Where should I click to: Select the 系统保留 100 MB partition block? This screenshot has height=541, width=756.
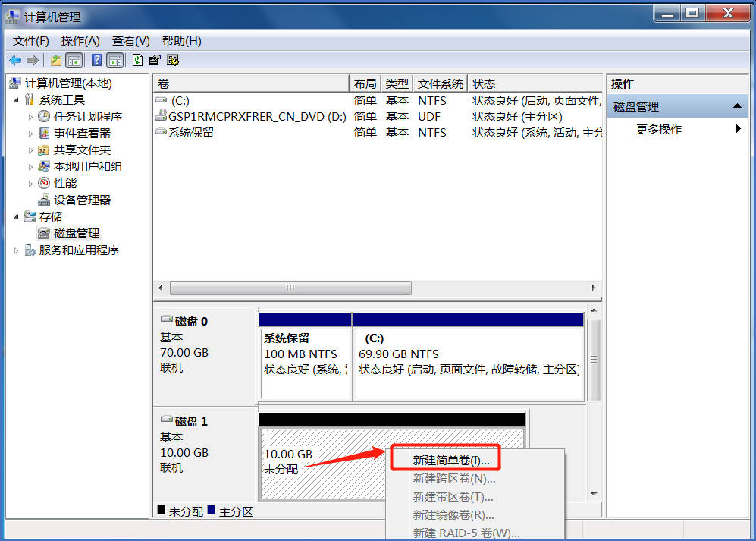(305, 357)
